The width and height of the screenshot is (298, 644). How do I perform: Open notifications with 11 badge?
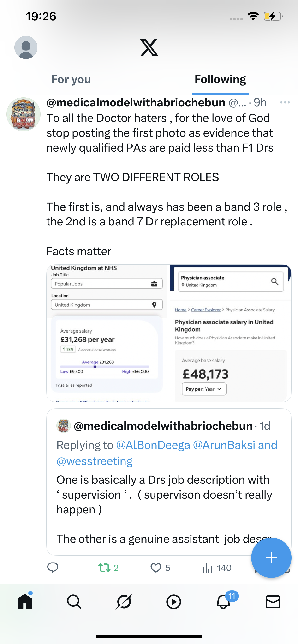pyautogui.click(x=223, y=602)
